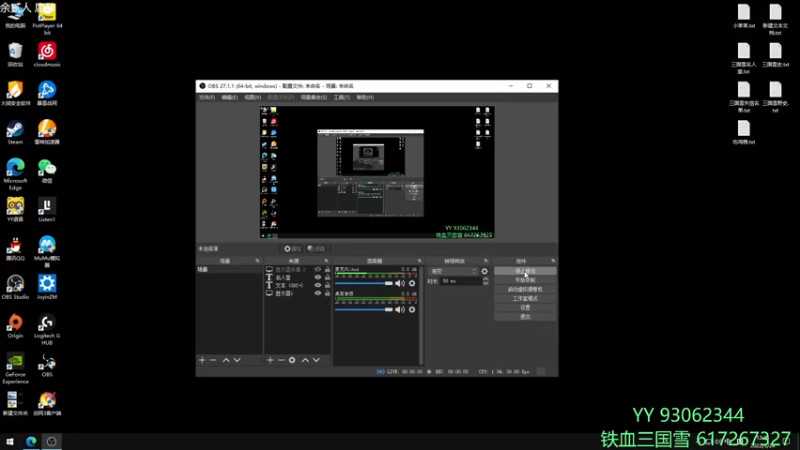Open the 帮助(H) menu in OBS
800x450 pixels.
pos(365,97)
